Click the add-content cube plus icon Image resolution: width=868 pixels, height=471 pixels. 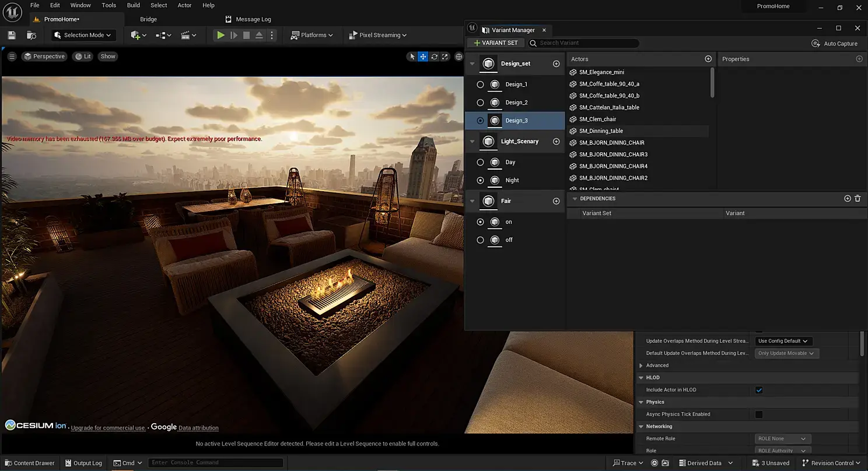pyautogui.click(x=136, y=35)
